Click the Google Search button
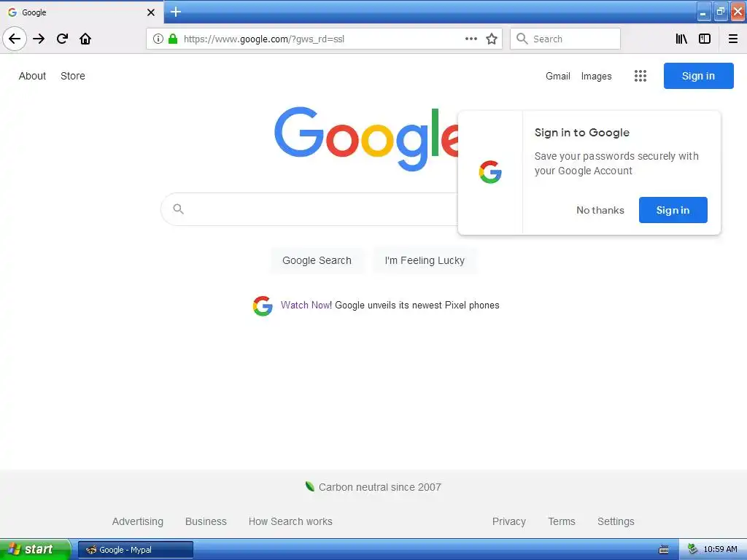The height and width of the screenshot is (560, 747). tap(317, 260)
